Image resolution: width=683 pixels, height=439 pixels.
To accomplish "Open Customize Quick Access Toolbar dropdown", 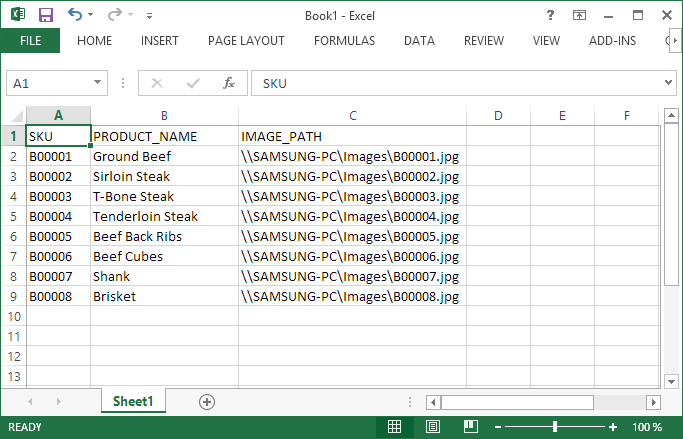I will click(x=149, y=16).
